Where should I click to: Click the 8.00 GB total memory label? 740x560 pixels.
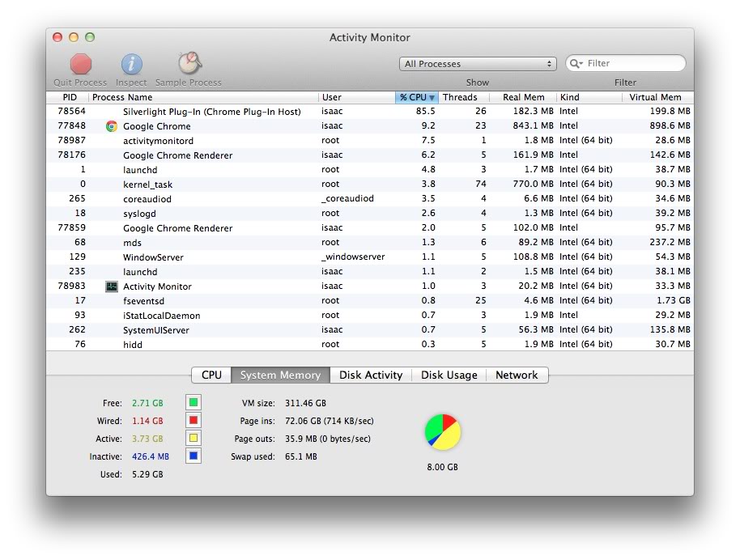tap(442, 467)
